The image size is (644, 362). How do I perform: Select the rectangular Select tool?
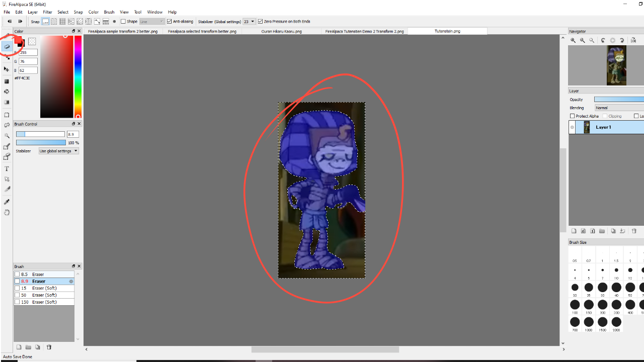click(7, 115)
